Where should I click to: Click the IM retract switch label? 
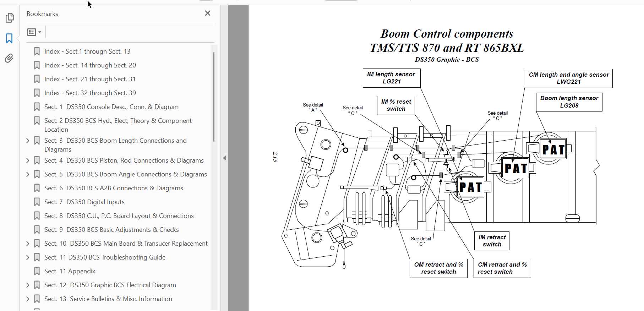pyautogui.click(x=492, y=241)
